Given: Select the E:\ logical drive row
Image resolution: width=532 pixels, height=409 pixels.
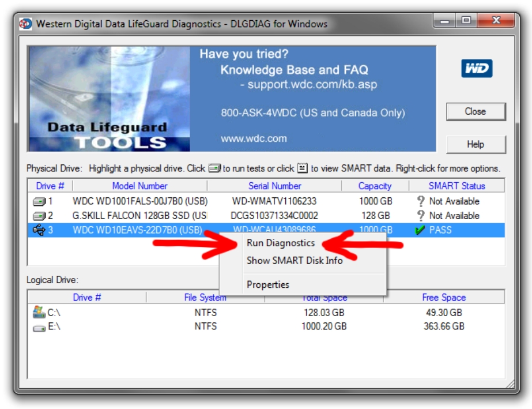Looking at the screenshot, I should point(266,327).
